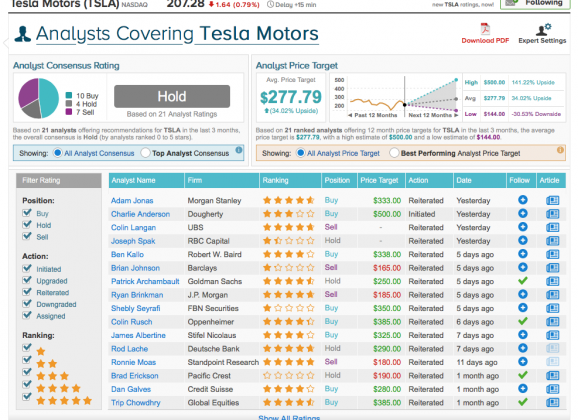578x420 pixels.
Task: Select Best Performing Analyst Price Target
Action: pos(394,153)
